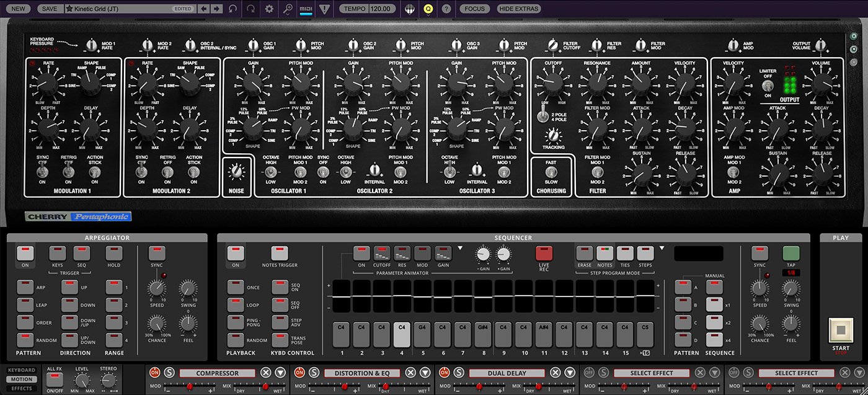Toggle Sequencer ON button
The image size is (868, 395).
[x=235, y=253]
